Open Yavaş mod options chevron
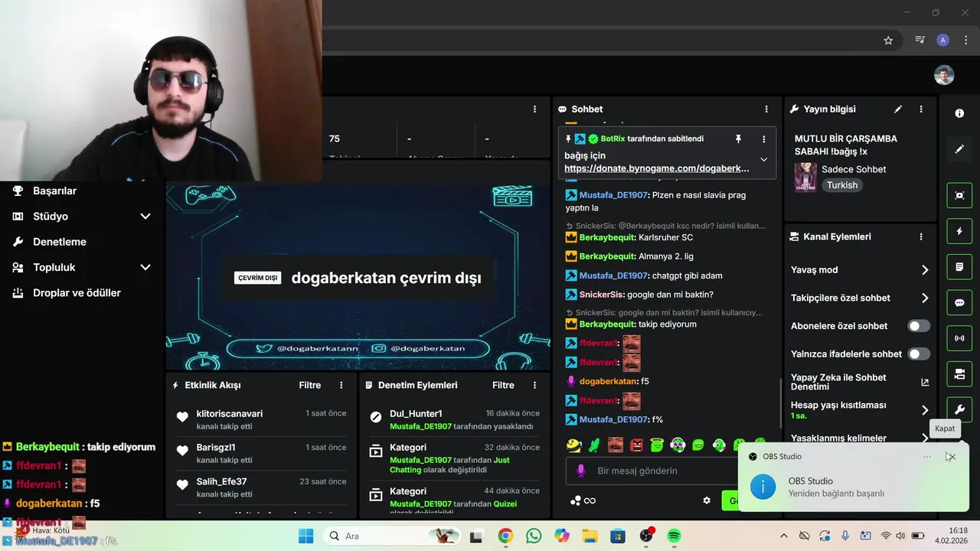Screen dimensions: 980x551 925,270
